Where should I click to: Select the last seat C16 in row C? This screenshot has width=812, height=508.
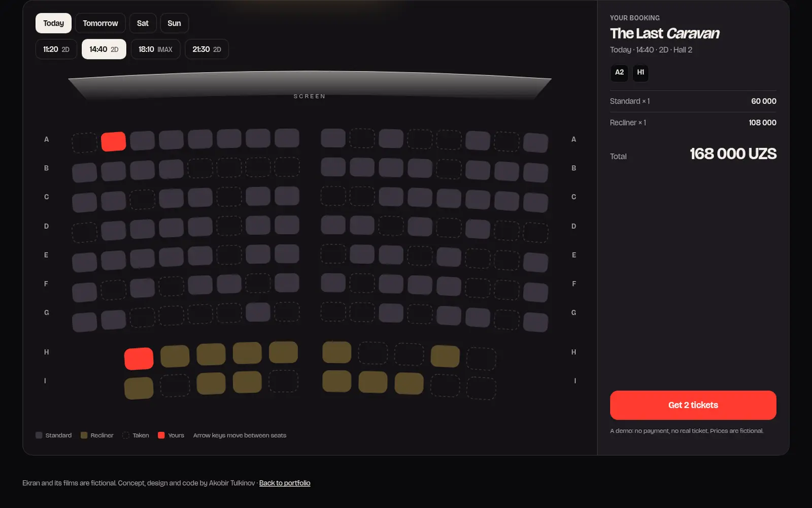coord(535,202)
